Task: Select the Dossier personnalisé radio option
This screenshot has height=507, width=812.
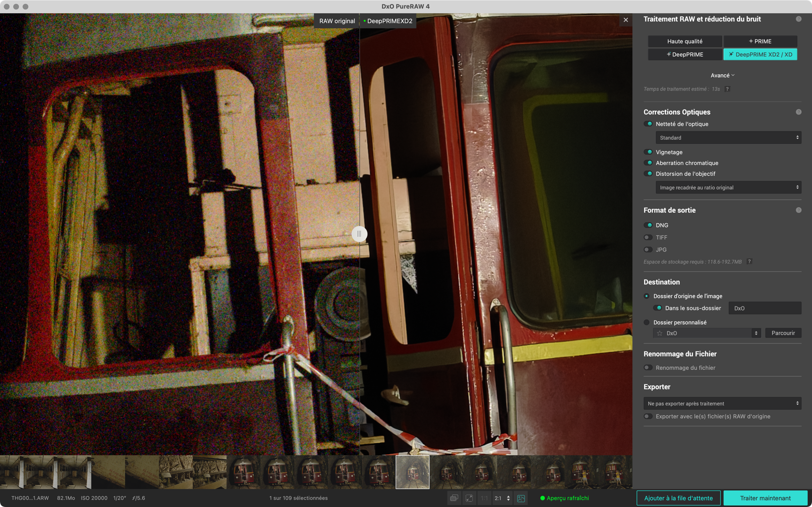Action: point(647,322)
